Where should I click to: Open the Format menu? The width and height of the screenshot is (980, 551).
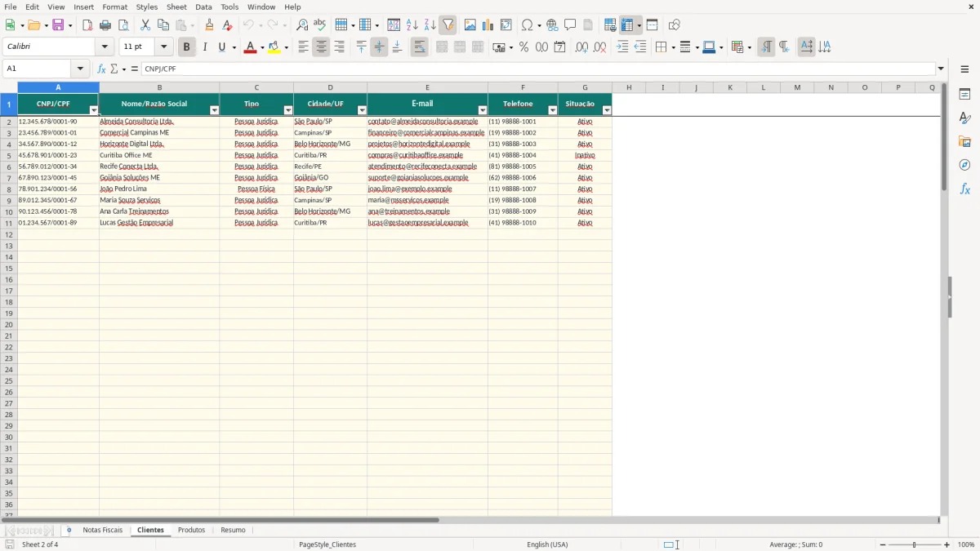click(x=114, y=7)
